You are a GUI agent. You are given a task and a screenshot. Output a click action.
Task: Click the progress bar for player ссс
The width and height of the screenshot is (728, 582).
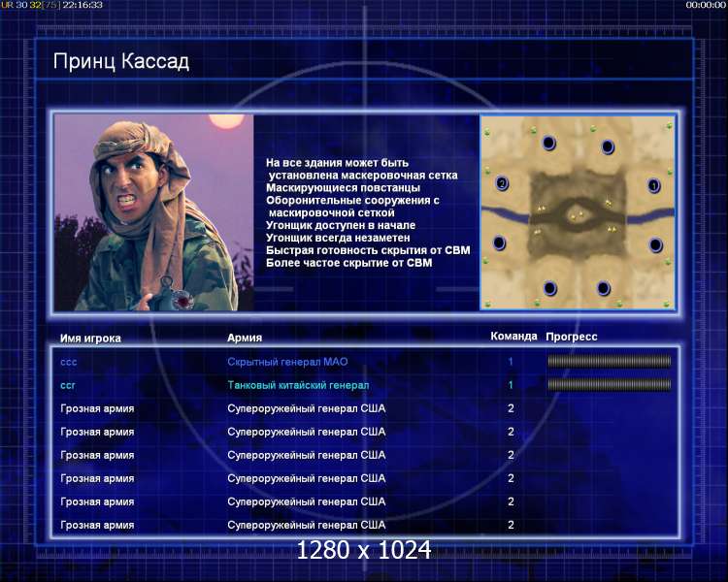tap(610, 362)
